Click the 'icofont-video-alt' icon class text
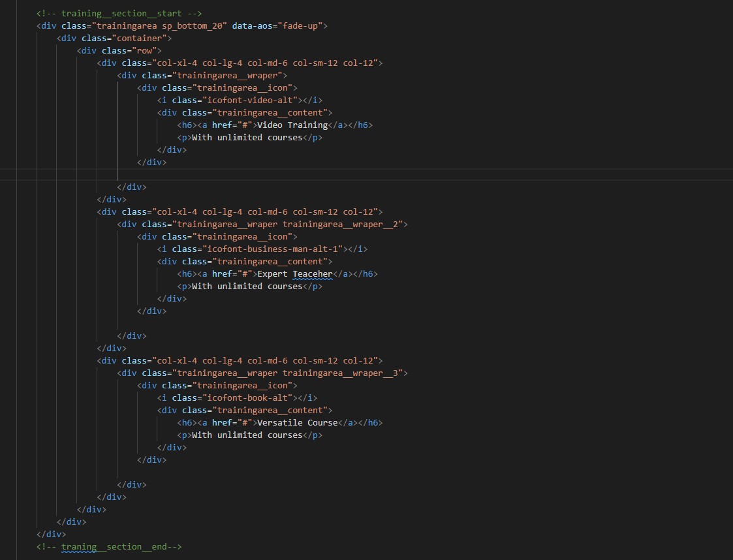This screenshot has width=733, height=560. (x=249, y=100)
